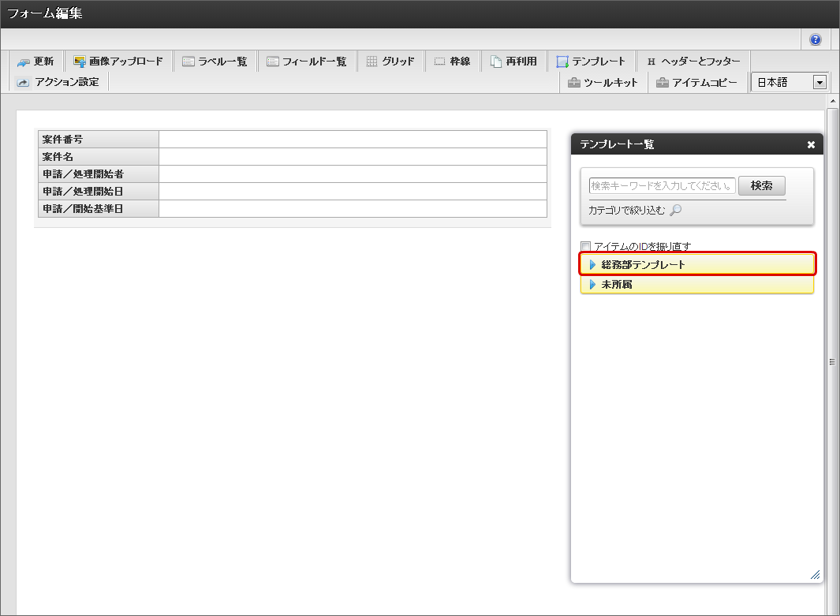Click the 更新 update icon in toolbar

coord(24,62)
